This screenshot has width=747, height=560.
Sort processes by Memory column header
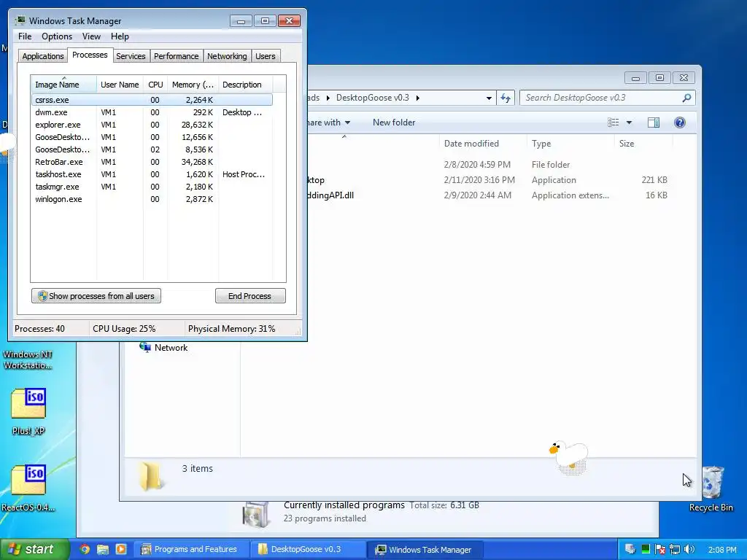(x=193, y=85)
